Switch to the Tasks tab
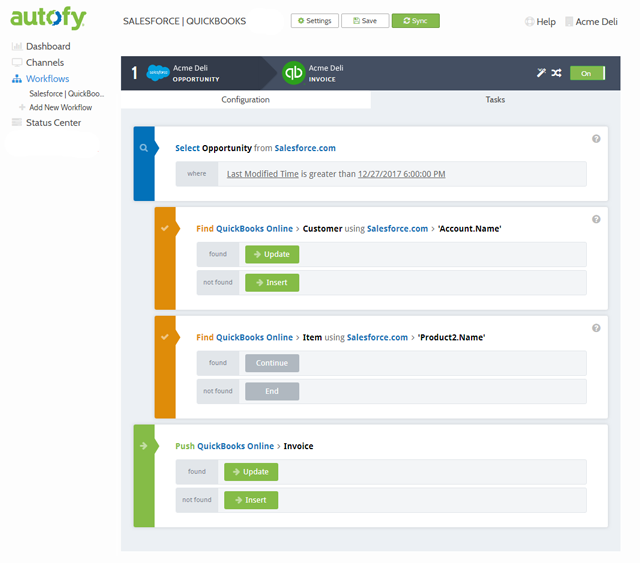This screenshot has height=563, width=640. point(495,100)
